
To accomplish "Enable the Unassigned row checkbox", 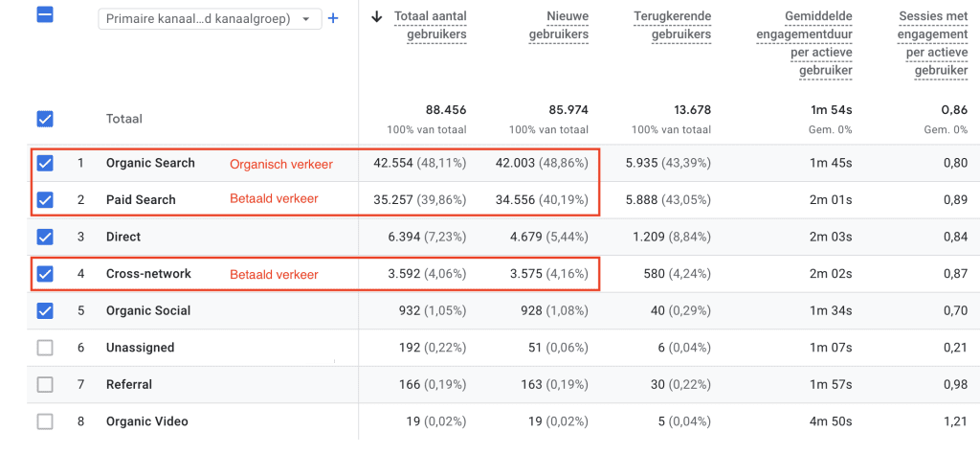I will (44, 348).
